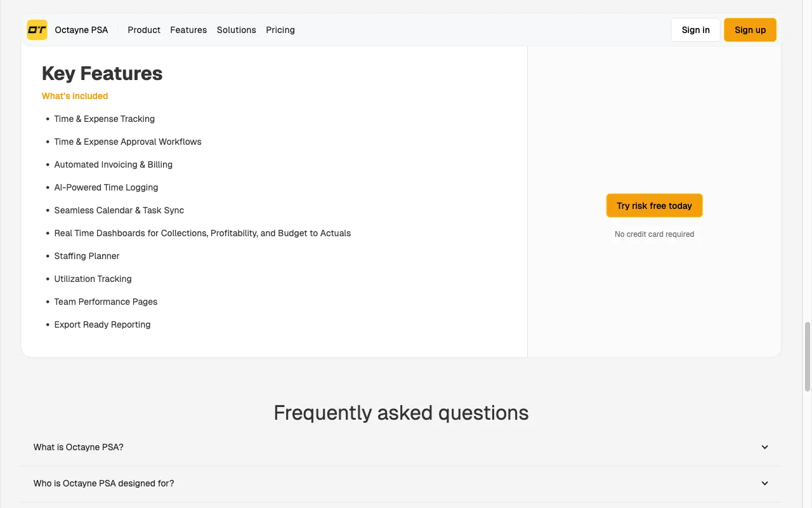Open the Product menu
This screenshot has width=812, height=508.
pyautogui.click(x=144, y=30)
